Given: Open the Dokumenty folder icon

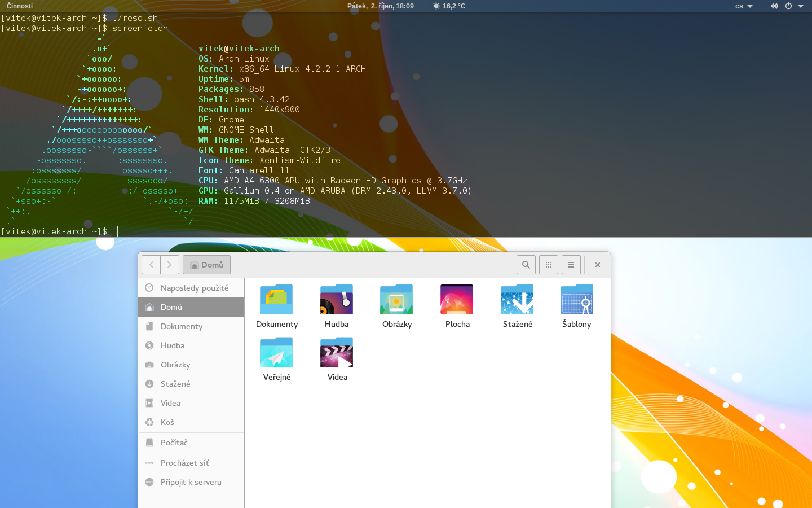Looking at the screenshot, I should [276, 299].
